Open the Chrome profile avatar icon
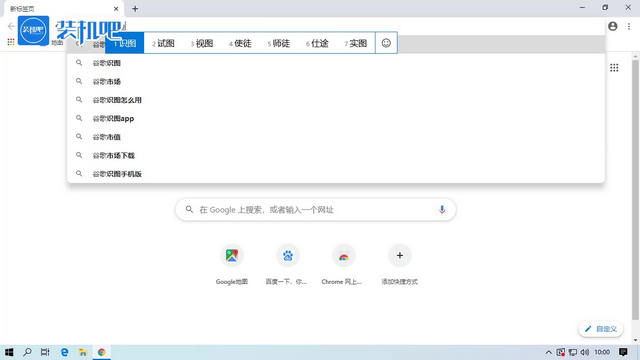This screenshot has width=640, height=360. 613,26
